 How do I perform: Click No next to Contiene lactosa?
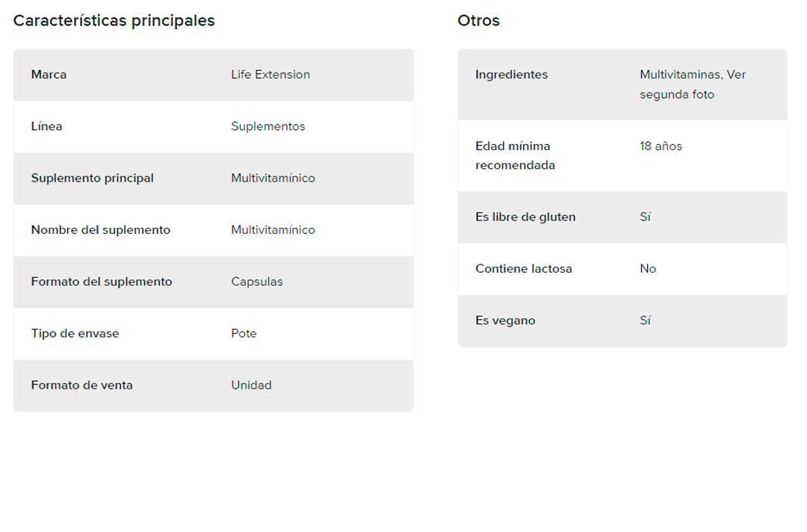(x=648, y=268)
